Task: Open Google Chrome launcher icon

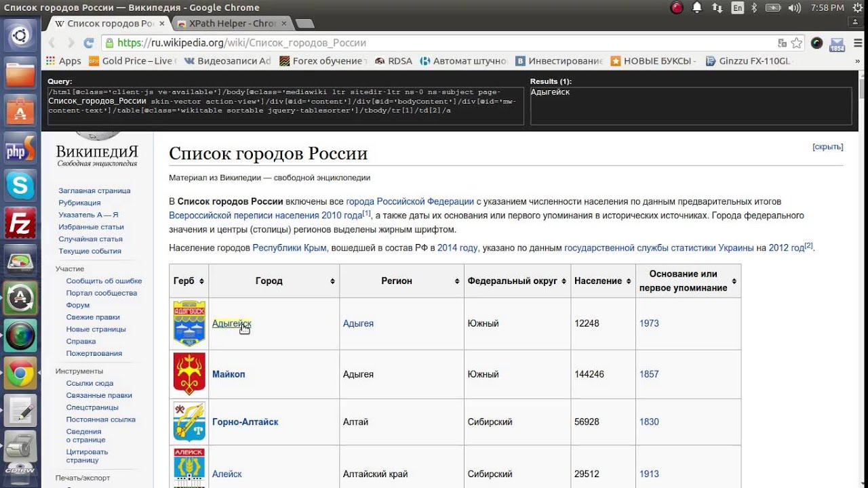Action: pos(20,373)
